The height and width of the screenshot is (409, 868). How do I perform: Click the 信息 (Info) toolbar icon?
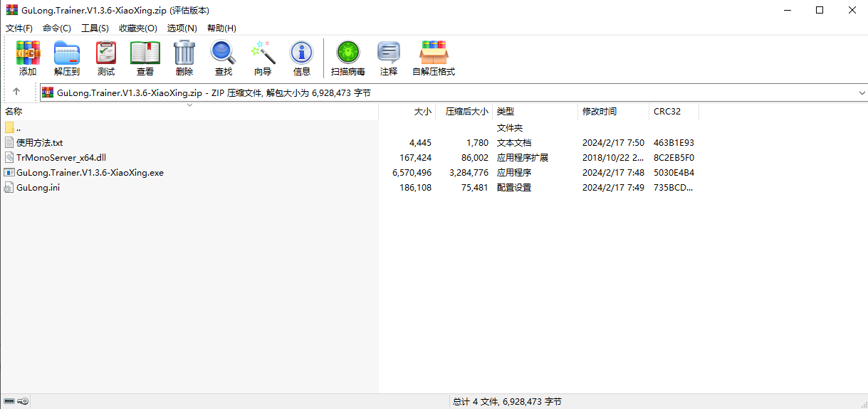302,53
